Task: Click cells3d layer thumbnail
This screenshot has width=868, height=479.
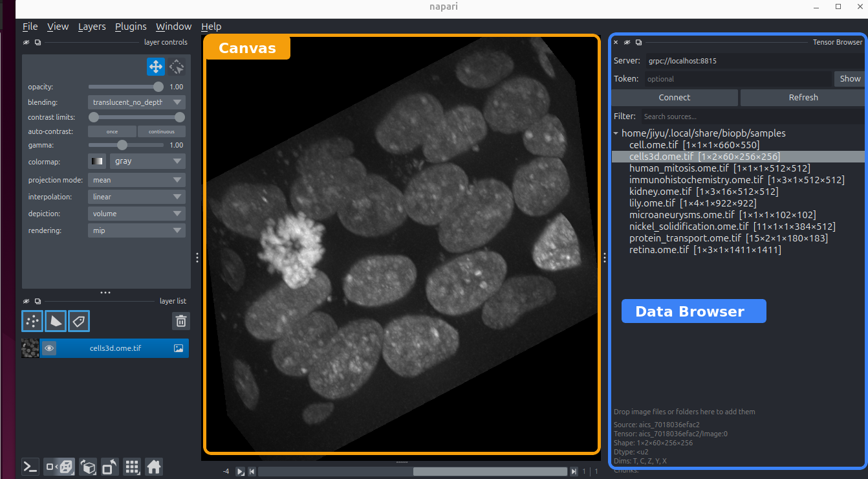Action: [30, 348]
